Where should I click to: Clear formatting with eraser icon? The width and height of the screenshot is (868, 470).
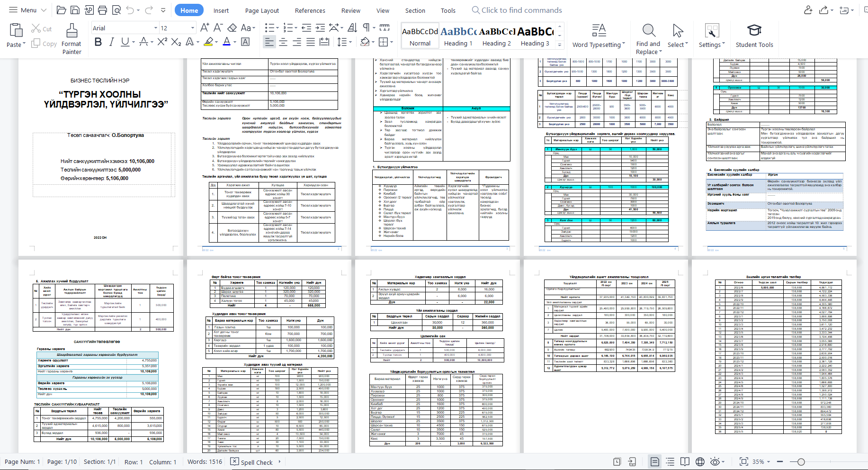point(232,27)
